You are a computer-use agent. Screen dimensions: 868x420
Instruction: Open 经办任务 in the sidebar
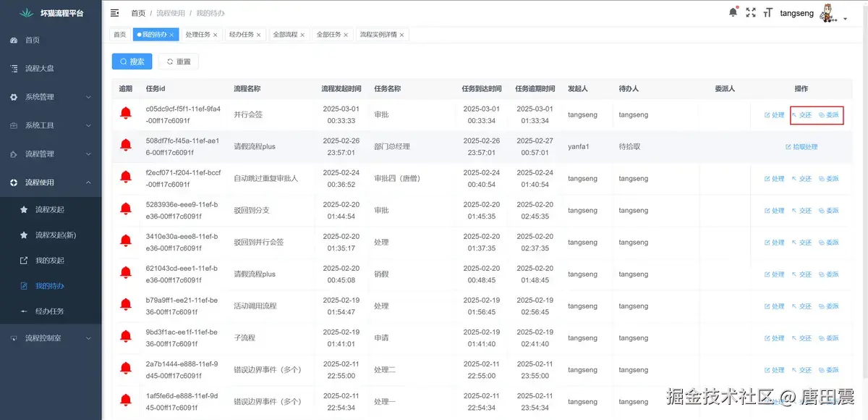point(51,311)
